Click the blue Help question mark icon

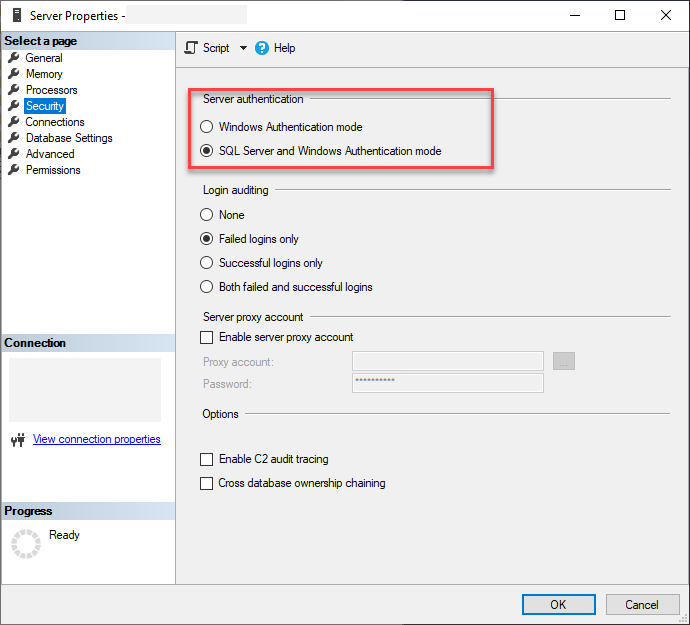point(261,48)
